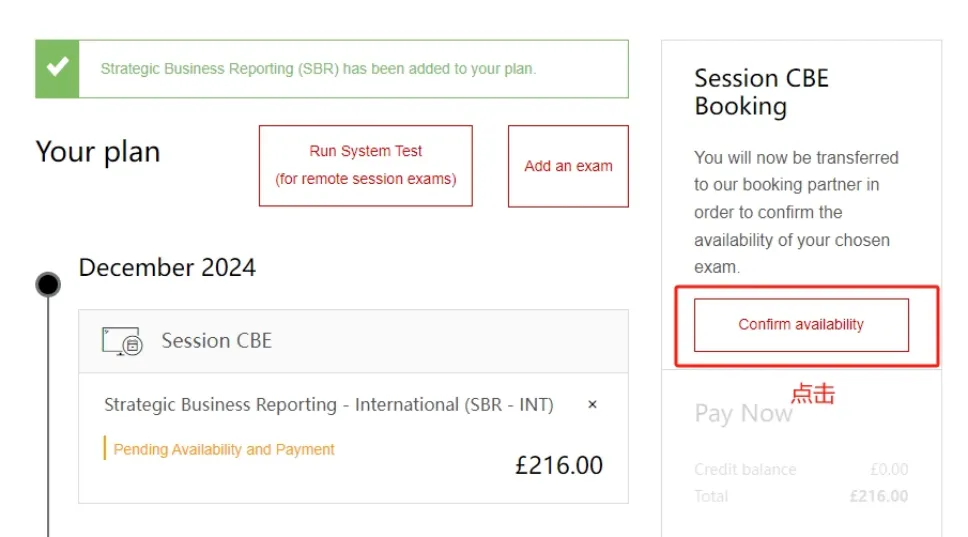968x537 pixels.
Task: Click the Session CBE Booking heading
Action: coord(761,92)
